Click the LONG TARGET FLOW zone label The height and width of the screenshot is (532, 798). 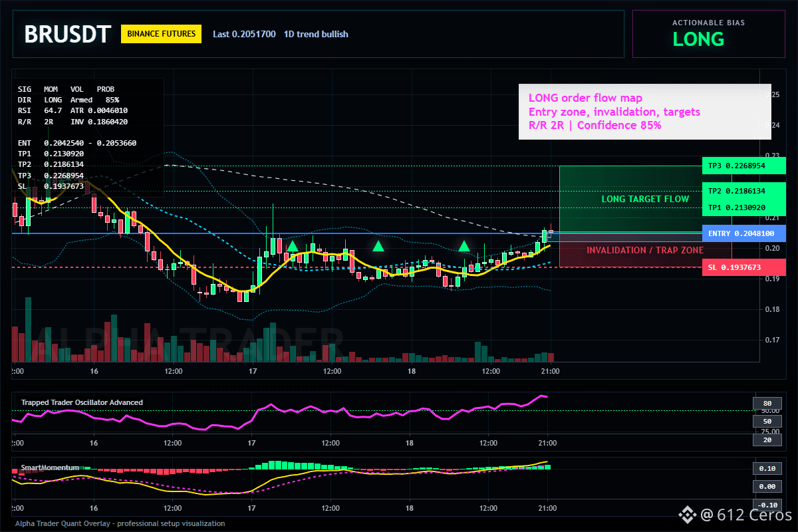coord(645,199)
